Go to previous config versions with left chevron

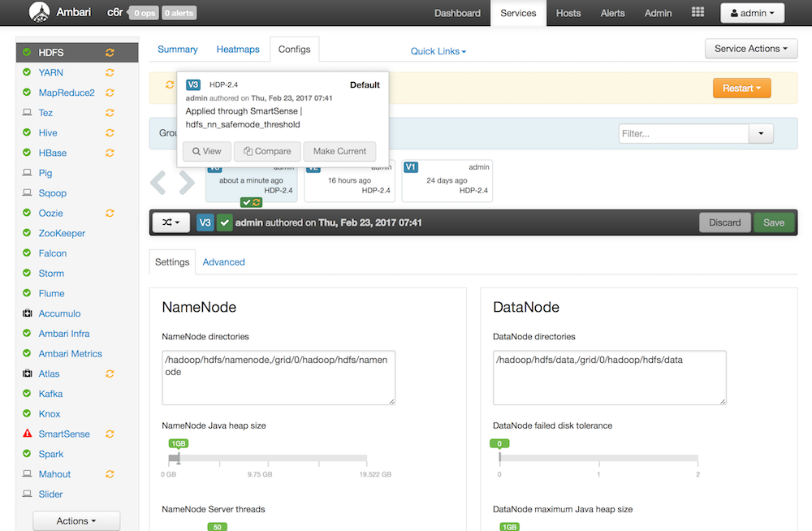tap(158, 183)
